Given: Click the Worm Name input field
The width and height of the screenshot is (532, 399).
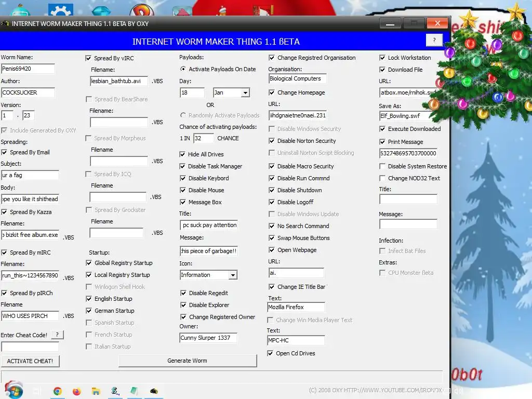Looking at the screenshot, I should 28,69.
